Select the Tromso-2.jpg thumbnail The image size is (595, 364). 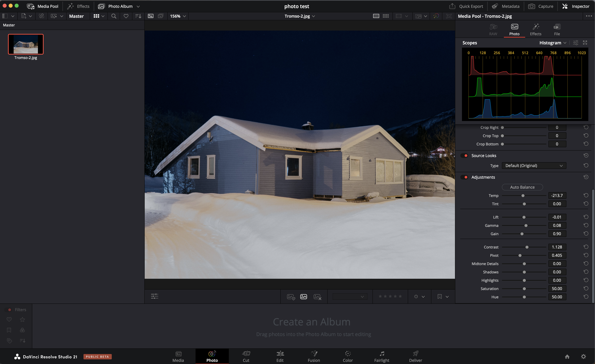26,44
